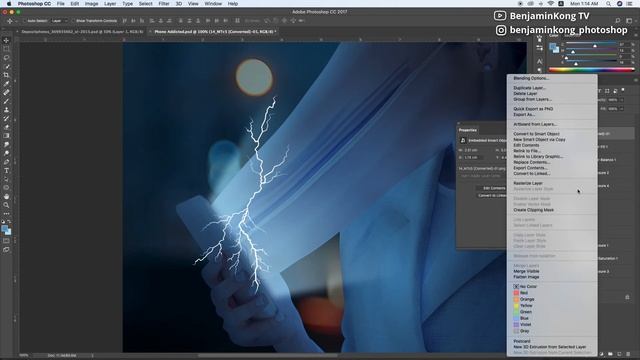The width and height of the screenshot is (640, 360).
Task: Choose Convert to Smart Object
Action: (536, 134)
